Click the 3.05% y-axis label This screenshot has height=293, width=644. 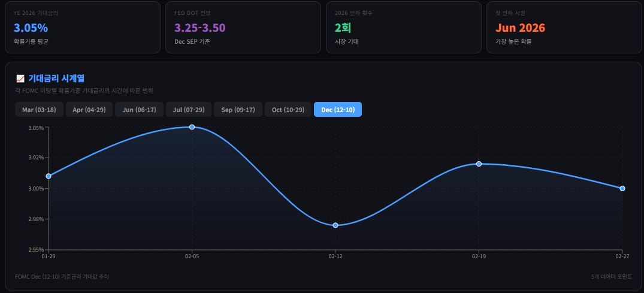tap(36, 128)
